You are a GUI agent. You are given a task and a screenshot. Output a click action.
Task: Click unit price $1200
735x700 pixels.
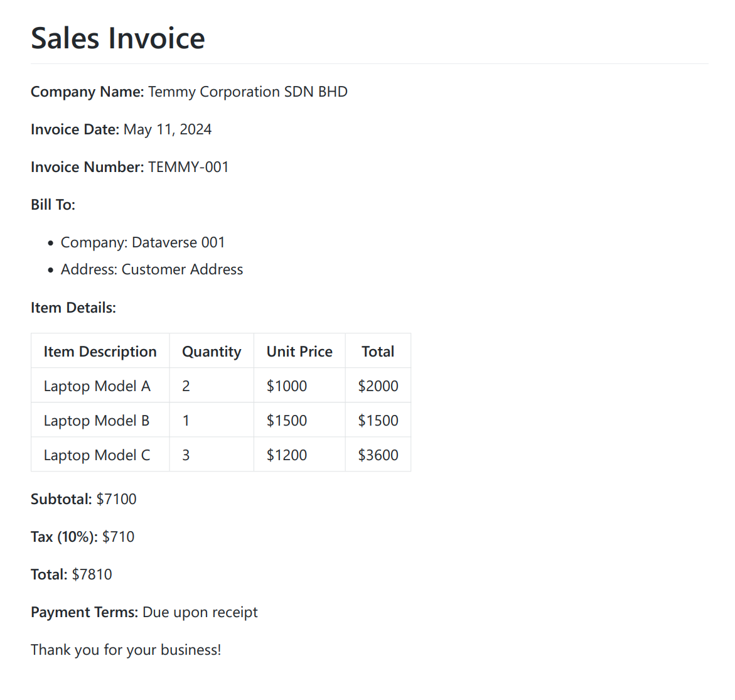click(299, 455)
